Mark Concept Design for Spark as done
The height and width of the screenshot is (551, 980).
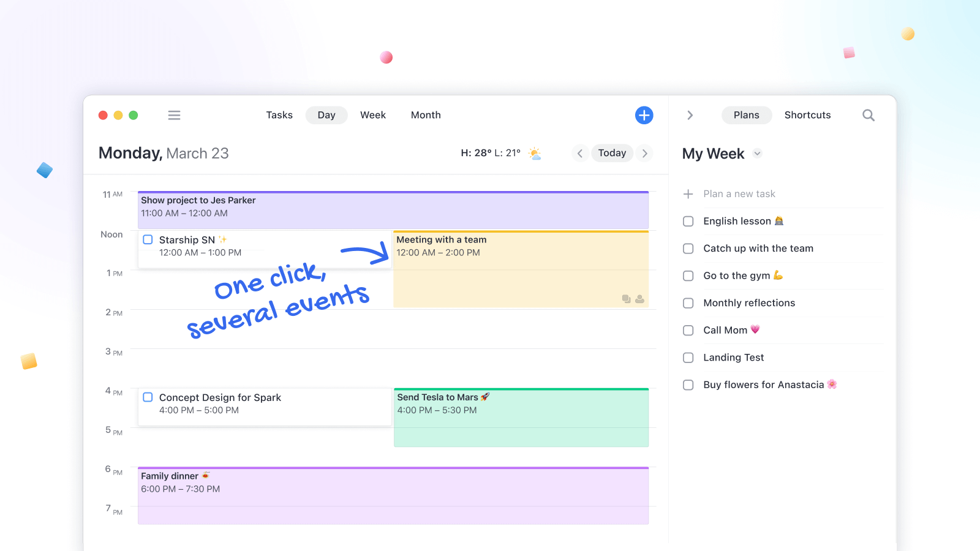point(147,397)
